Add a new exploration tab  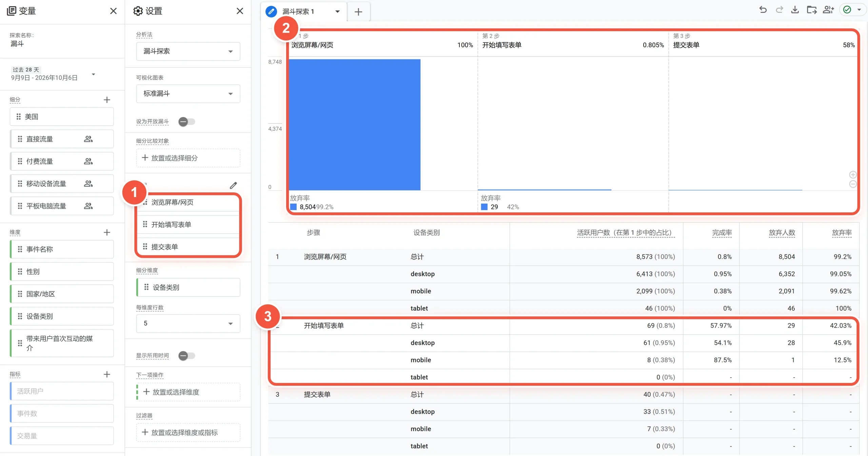click(358, 12)
